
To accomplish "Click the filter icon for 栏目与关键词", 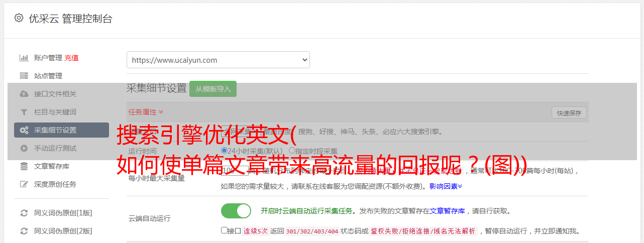I will pyautogui.click(x=24, y=112).
